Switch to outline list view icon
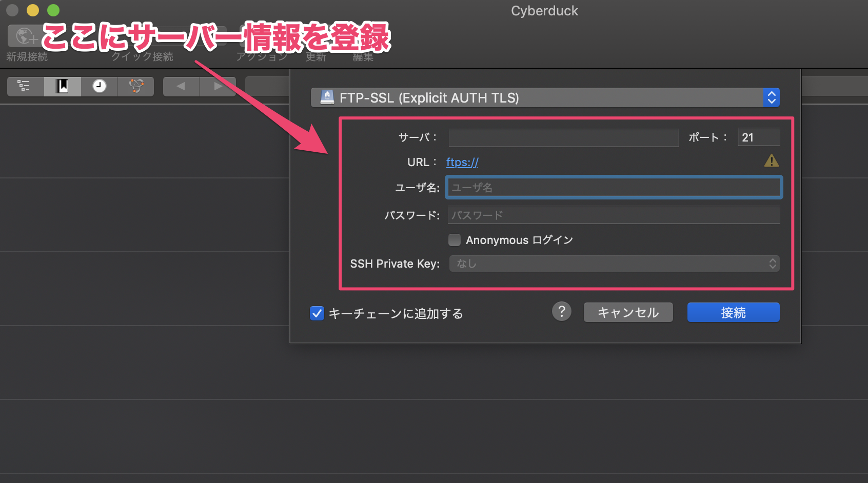Viewport: 868px width, 483px height. pos(24,86)
